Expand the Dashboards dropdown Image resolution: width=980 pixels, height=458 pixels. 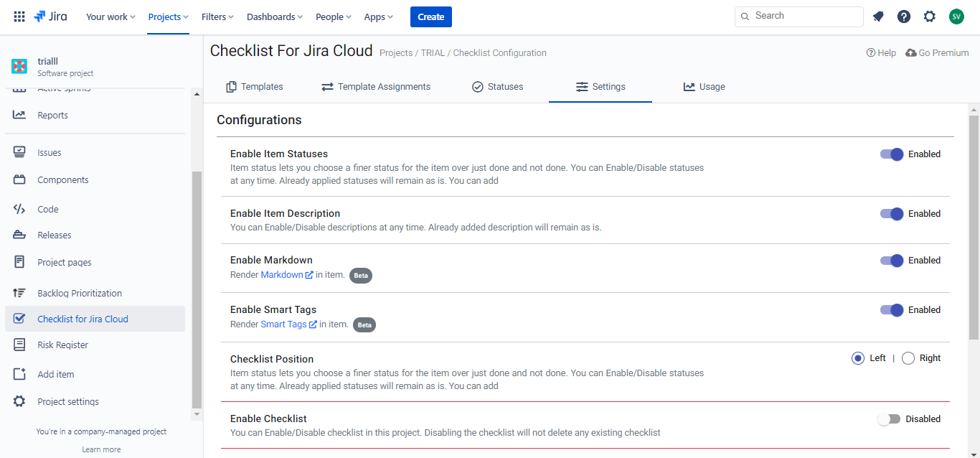pyautogui.click(x=275, y=17)
